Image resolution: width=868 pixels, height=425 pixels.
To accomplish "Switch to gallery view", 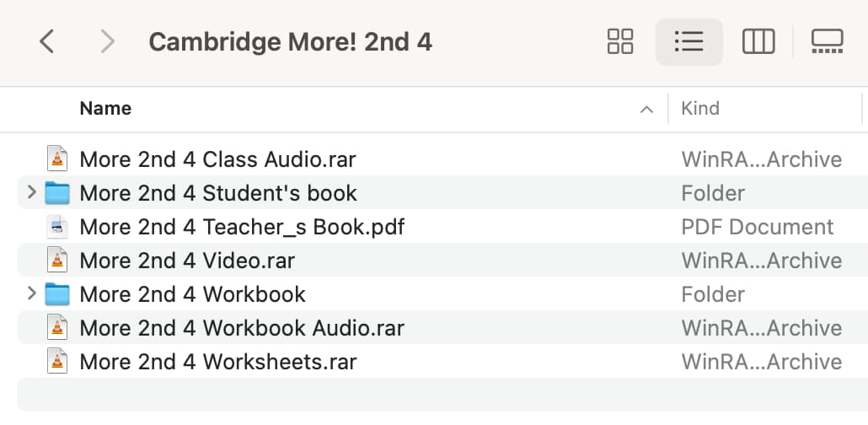I will point(827,41).
